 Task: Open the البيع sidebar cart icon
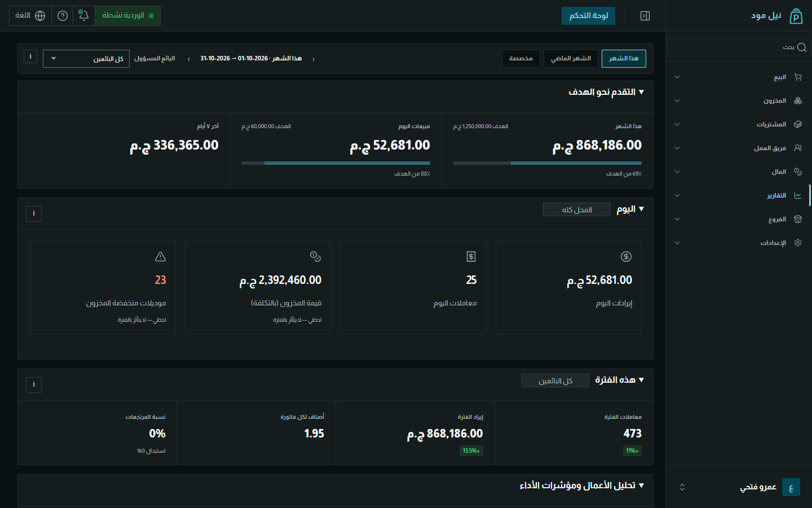798,77
